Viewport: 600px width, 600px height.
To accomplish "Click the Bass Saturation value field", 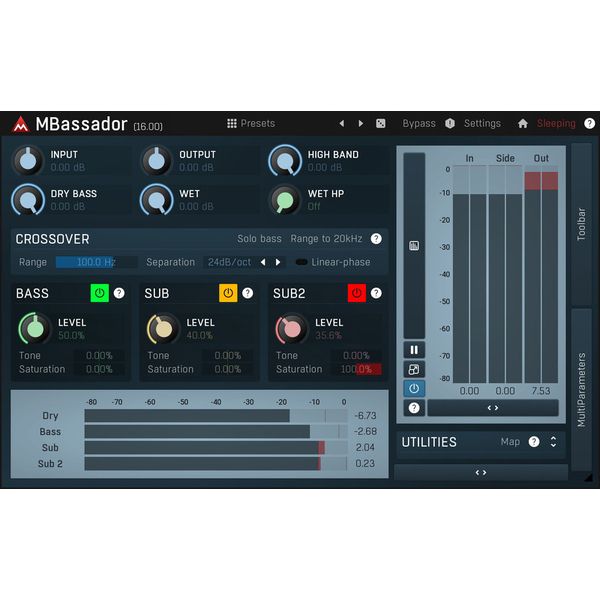I will [99, 369].
